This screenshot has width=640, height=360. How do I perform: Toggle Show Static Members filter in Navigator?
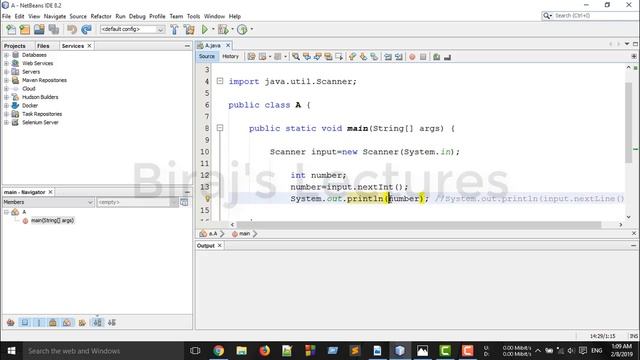39,322
